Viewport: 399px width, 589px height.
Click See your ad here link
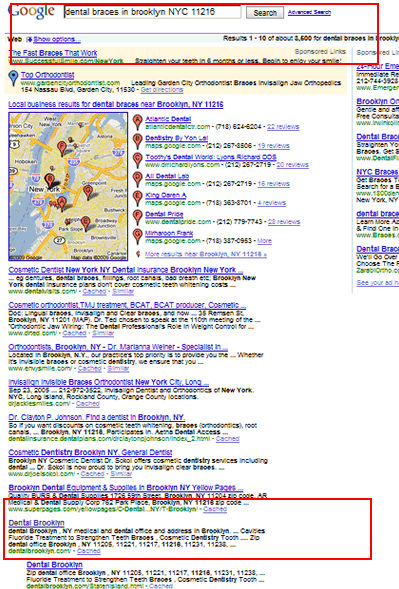click(x=377, y=283)
